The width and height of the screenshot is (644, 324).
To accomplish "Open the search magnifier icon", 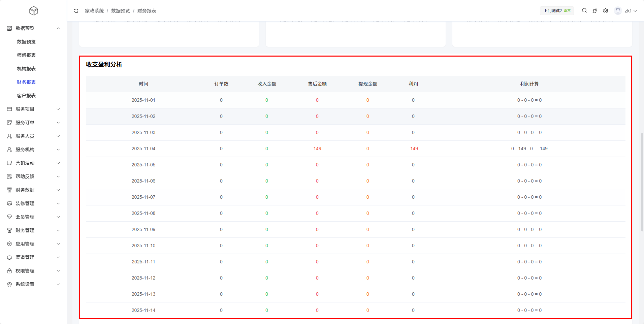I will pos(584,11).
